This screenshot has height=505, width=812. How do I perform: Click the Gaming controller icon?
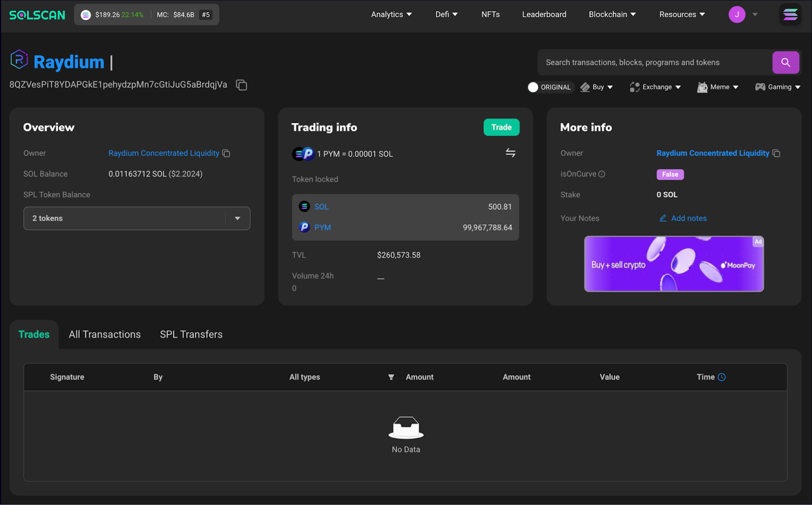[x=760, y=87]
